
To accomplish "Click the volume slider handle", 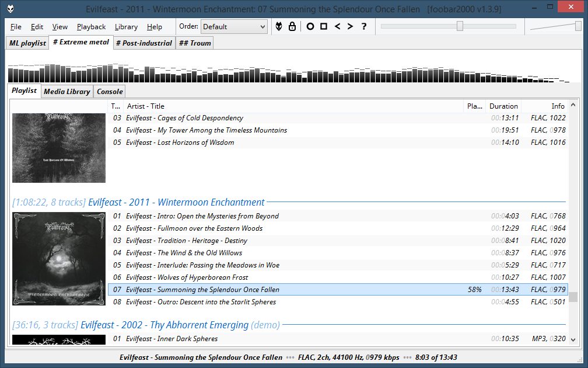I will [x=578, y=26].
